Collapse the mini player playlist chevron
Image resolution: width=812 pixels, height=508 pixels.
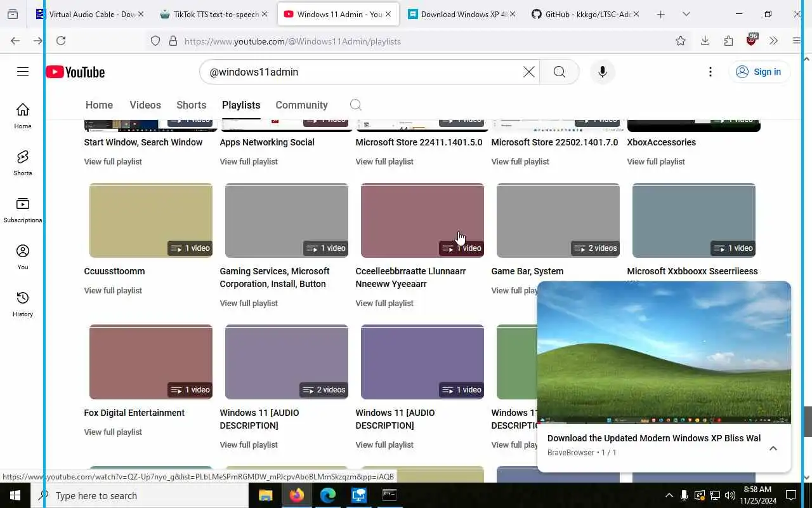pyautogui.click(x=773, y=448)
